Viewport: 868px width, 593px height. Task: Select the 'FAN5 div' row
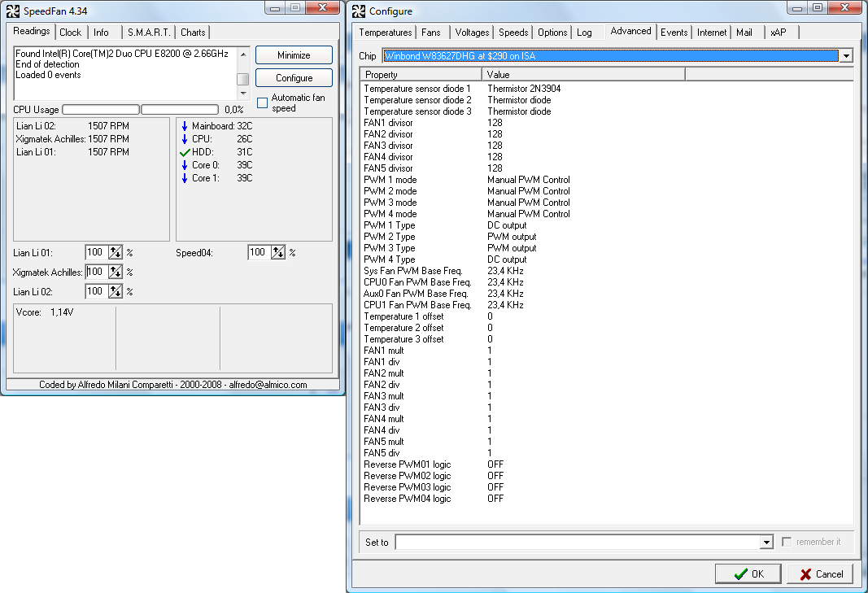click(607, 453)
